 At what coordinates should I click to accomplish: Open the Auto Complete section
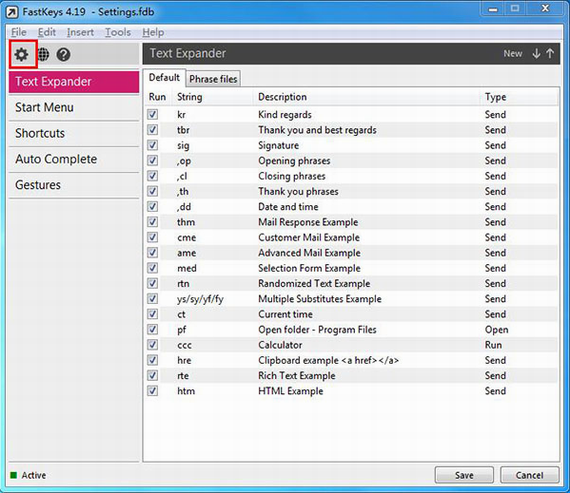coord(74,159)
